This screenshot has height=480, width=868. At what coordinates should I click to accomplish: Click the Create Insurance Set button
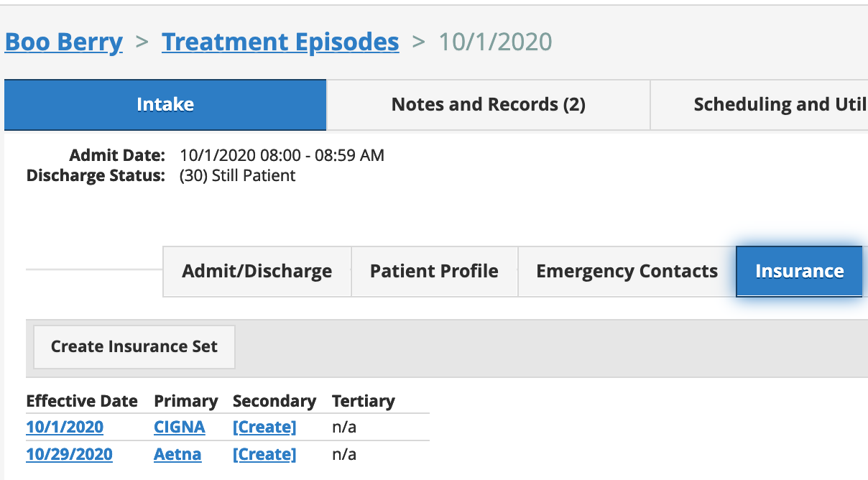(134, 346)
